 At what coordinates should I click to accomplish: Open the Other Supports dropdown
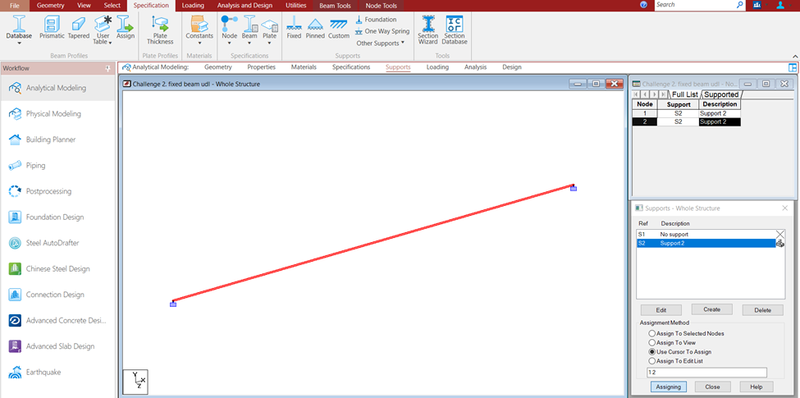(380, 43)
